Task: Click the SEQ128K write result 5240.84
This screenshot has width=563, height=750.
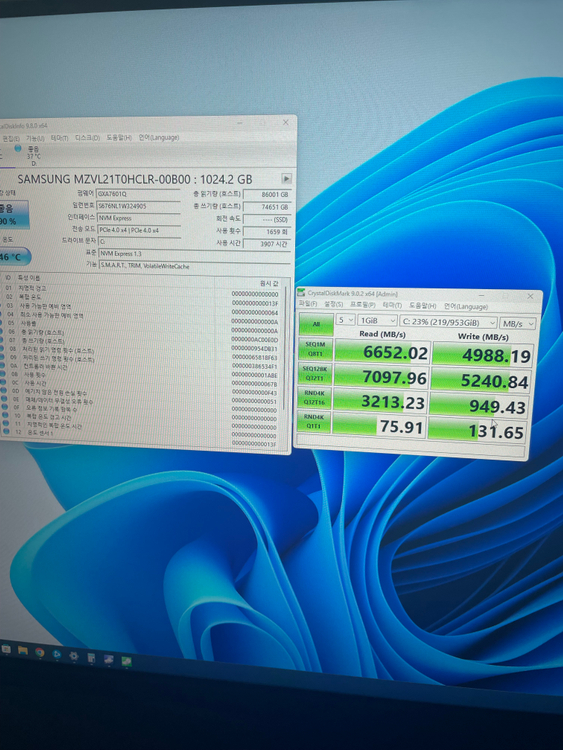Action: [x=482, y=380]
